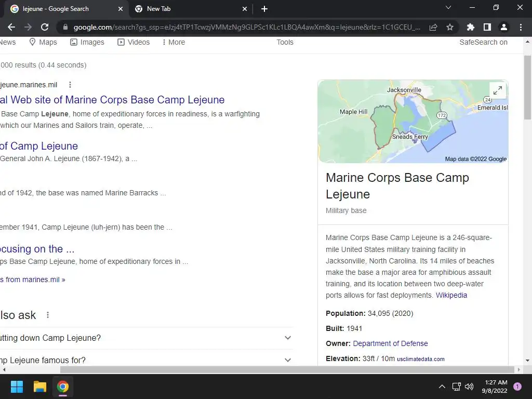This screenshot has height=399, width=532.
Task: Open the clock showing 1:27 AM
Action: [x=495, y=387]
